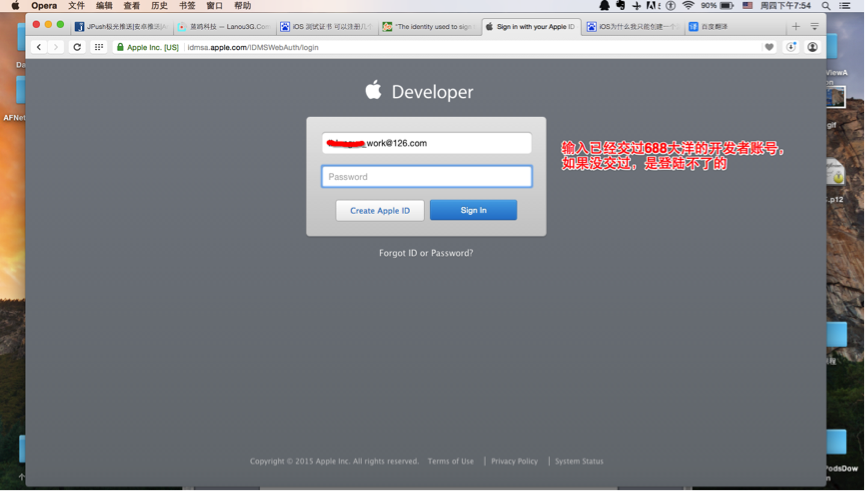The image size is (865, 491).
Task: Open the Opera application menu
Action: [44, 6]
